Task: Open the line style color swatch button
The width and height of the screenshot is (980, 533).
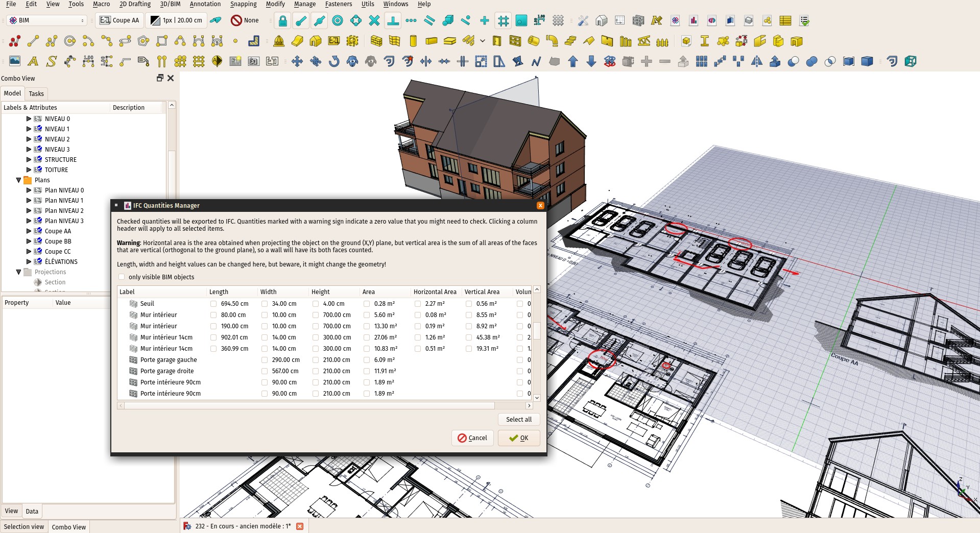Action: point(177,20)
